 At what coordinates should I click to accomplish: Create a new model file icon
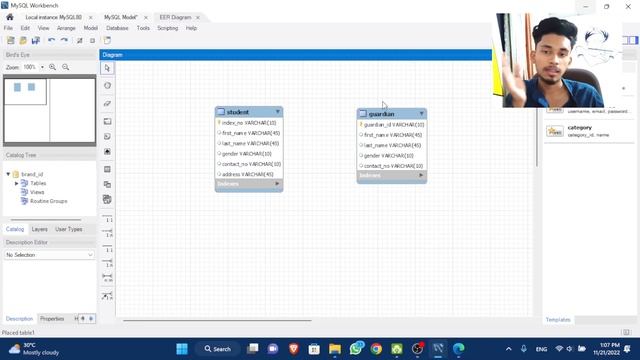click(11, 40)
